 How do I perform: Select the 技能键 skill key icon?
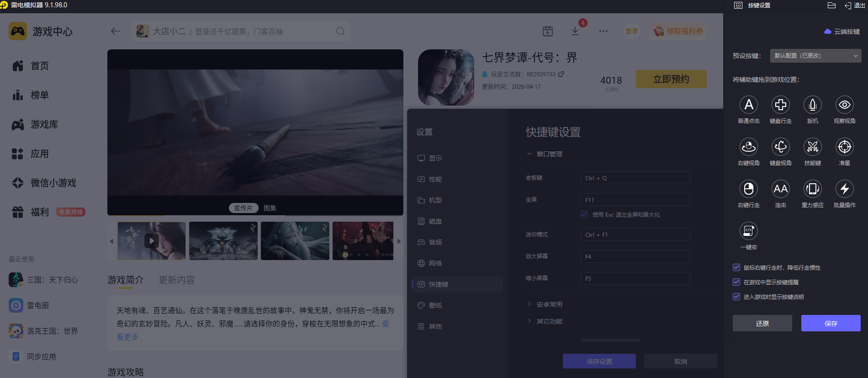tap(812, 147)
